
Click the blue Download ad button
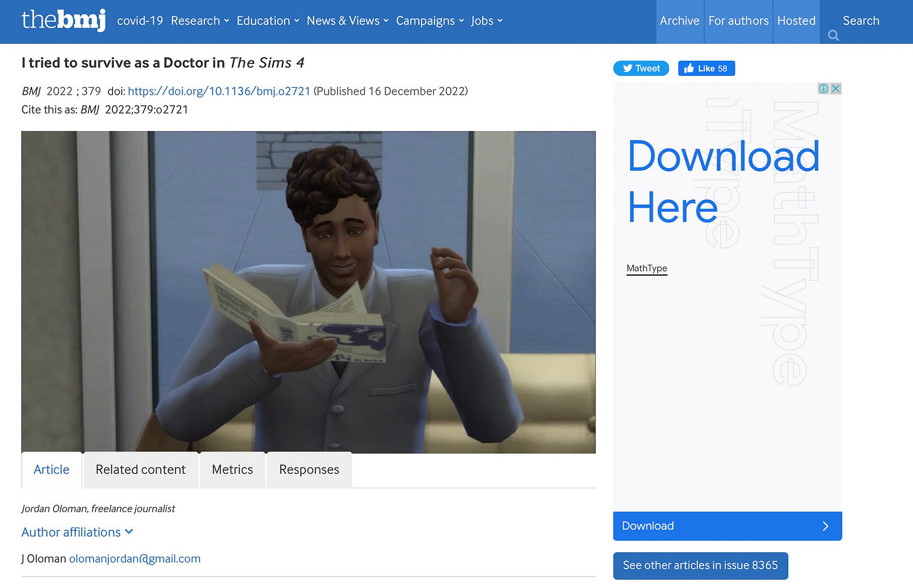coord(727,526)
